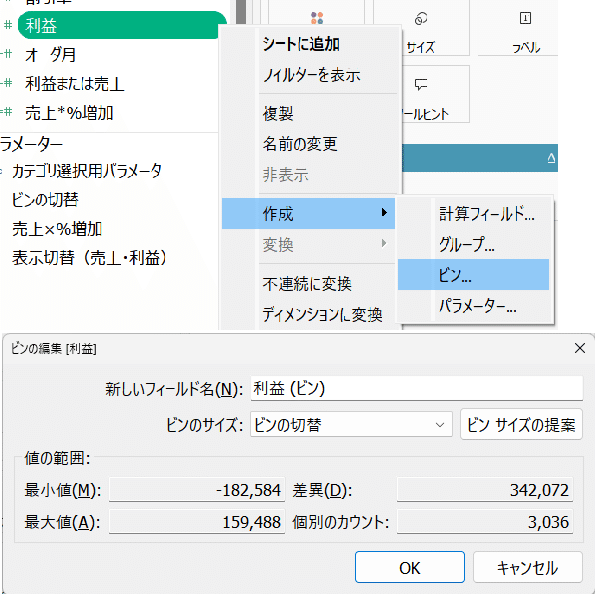This screenshot has height=594, width=595.
Task: Select the ビンの切替 parameter in list
Action: click(45, 200)
